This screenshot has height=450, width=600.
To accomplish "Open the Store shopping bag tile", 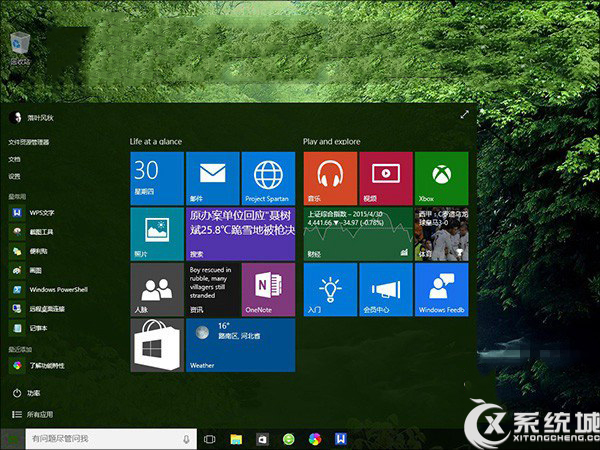I will [x=157, y=345].
